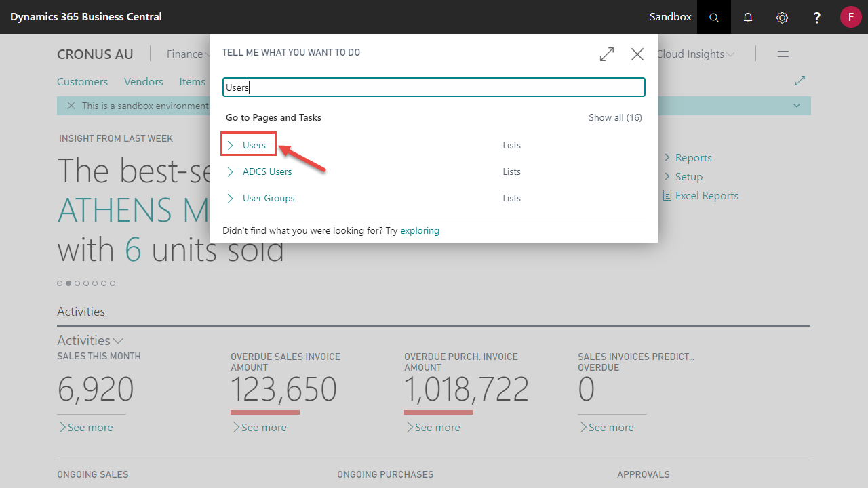The image size is (868, 488).
Task: Click the 0 predicted overdue invoices value
Action: click(587, 389)
